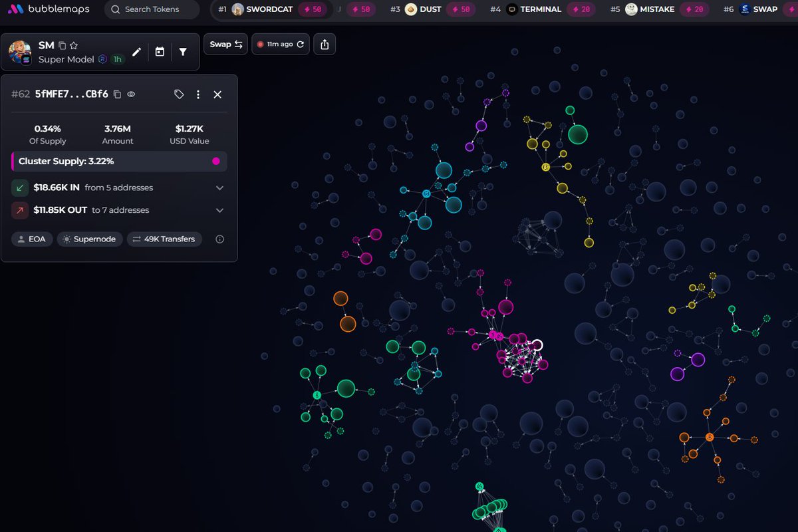Image resolution: width=798 pixels, height=532 pixels.
Task: Expand the $11.85K OUT addresses list
Action: click(x=219, y=210)
